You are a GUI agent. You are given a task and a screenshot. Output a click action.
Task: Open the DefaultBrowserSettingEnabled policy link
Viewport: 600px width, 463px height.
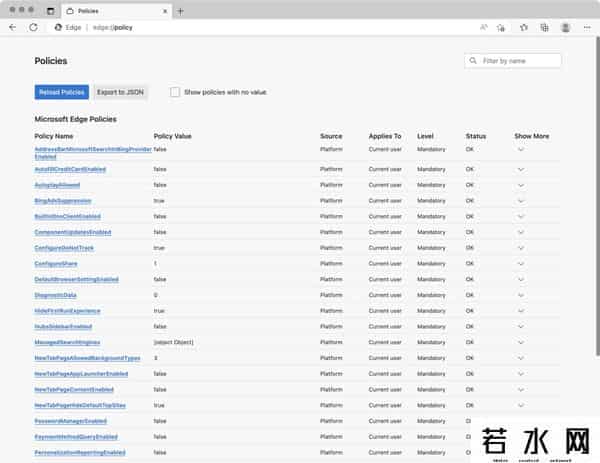click(x=77, y=279)
